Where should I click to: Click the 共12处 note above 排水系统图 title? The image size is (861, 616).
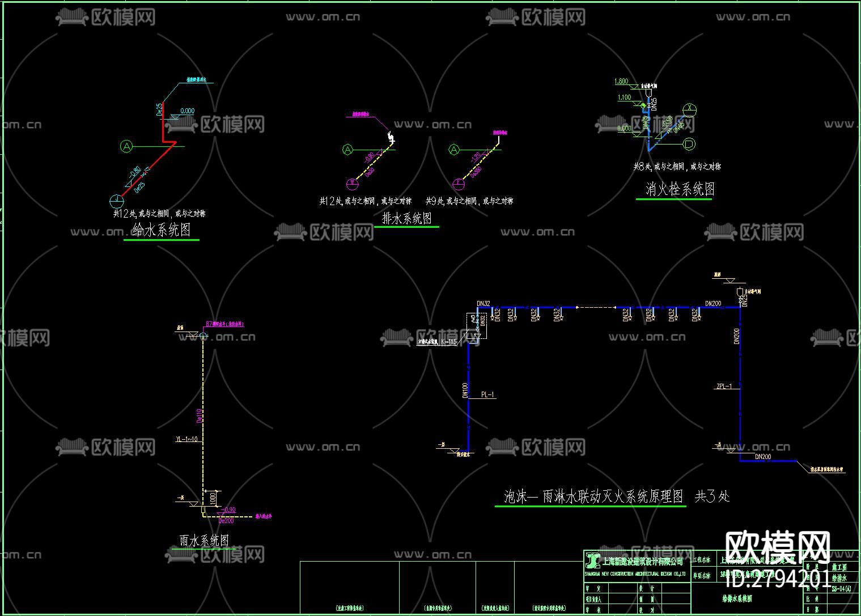365,201
